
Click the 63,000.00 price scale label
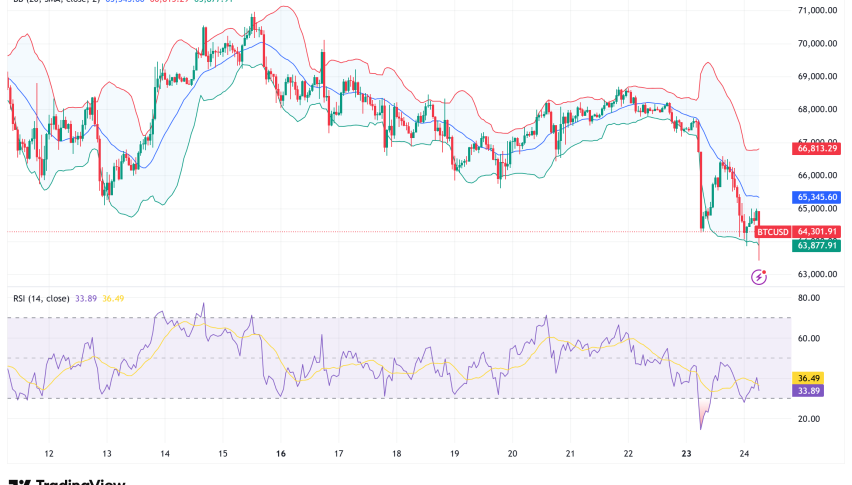click(817, 274)
